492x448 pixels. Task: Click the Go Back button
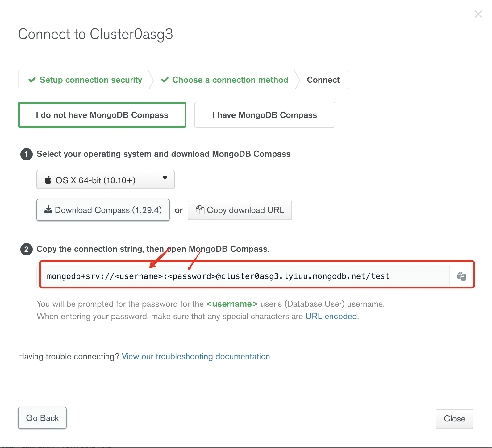click(x=42, y=418)
